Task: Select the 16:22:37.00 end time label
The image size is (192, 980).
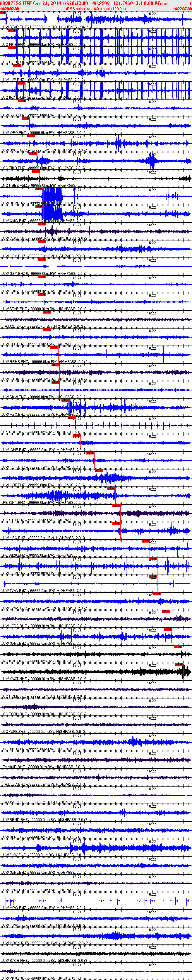Action: [x=182, y=9]
